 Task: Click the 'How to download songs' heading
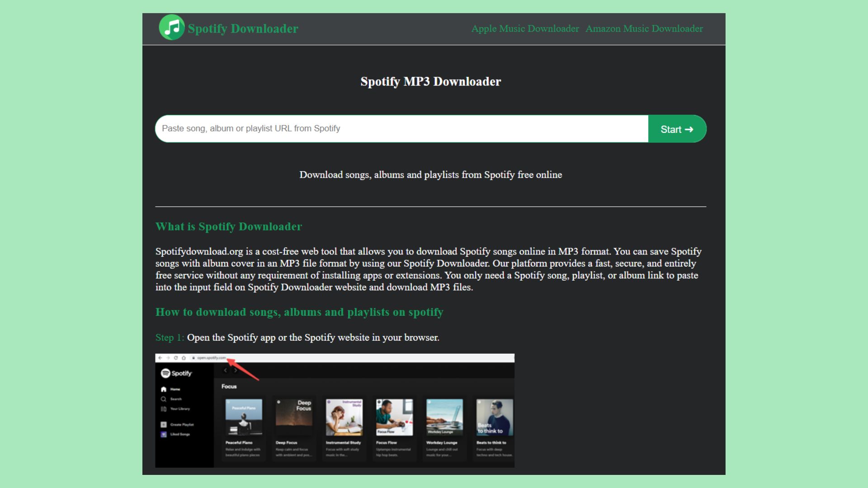tap(299, 312)
